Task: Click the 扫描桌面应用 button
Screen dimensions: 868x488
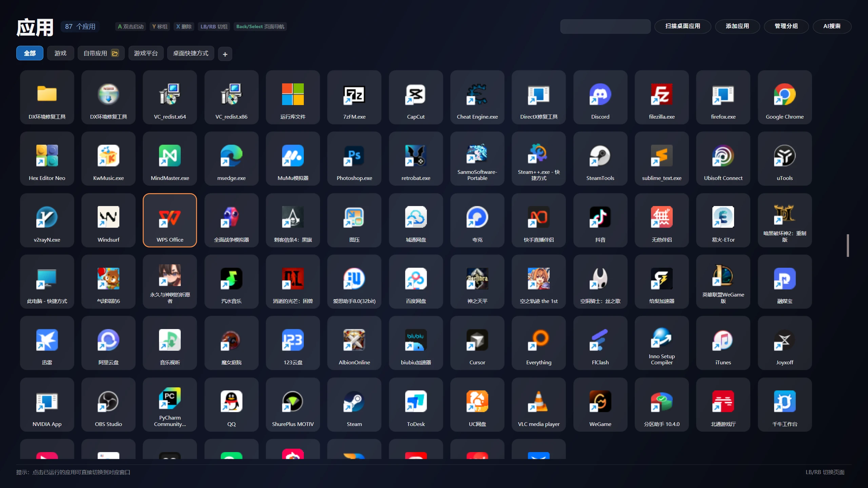Action: coord(682,26)
